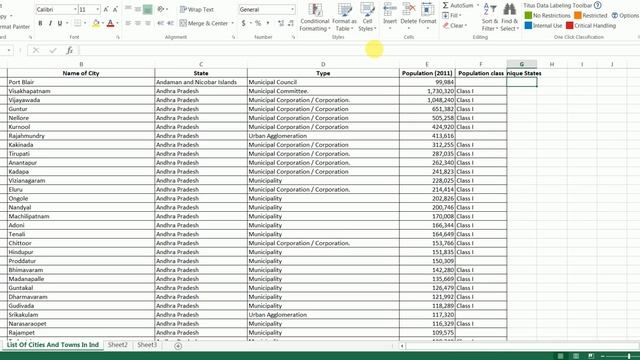Click the horizontal scrollbar left arrow
This screenshot has height=360, width=640.
[402, 346]
